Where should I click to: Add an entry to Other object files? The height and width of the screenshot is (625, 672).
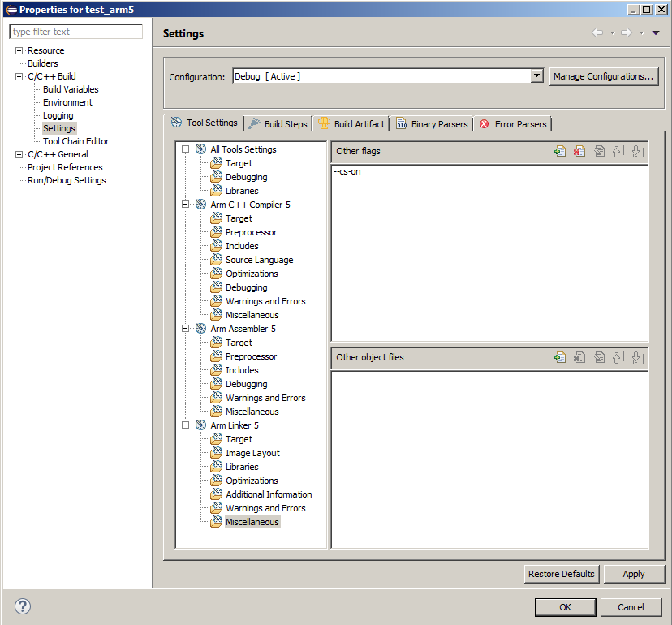[x=560, y=356]
